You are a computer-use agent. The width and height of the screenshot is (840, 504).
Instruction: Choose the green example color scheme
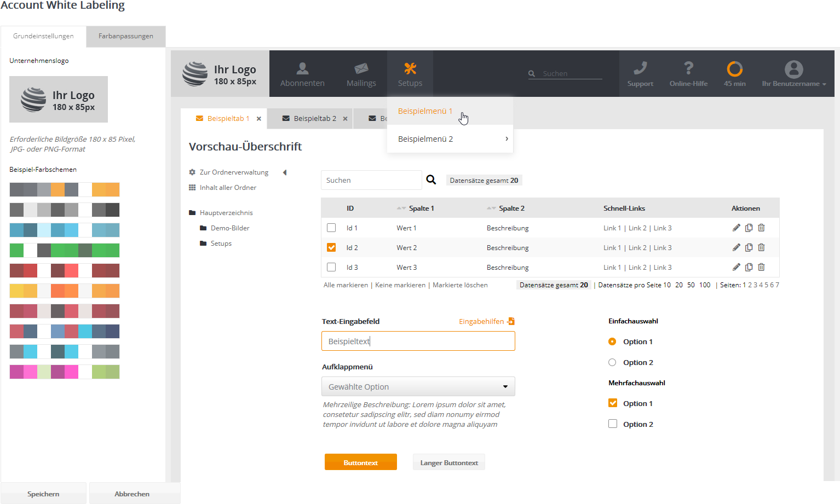(65, 250)
